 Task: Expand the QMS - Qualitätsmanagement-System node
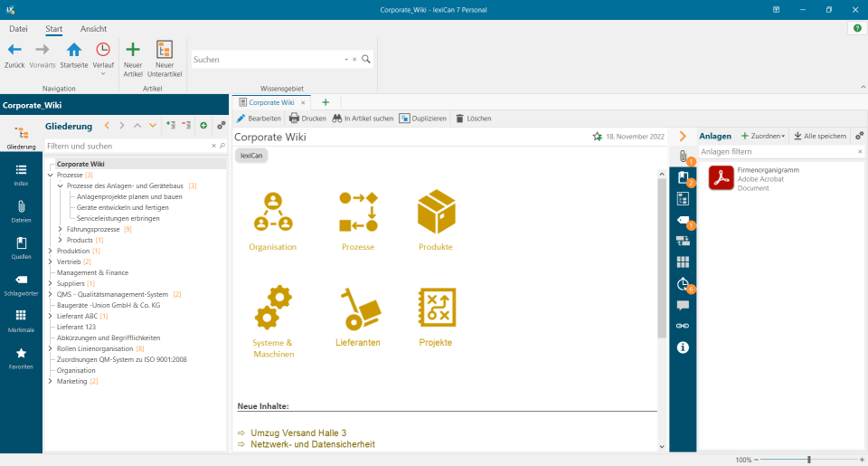pyautogui.click(x=51, y=294)
